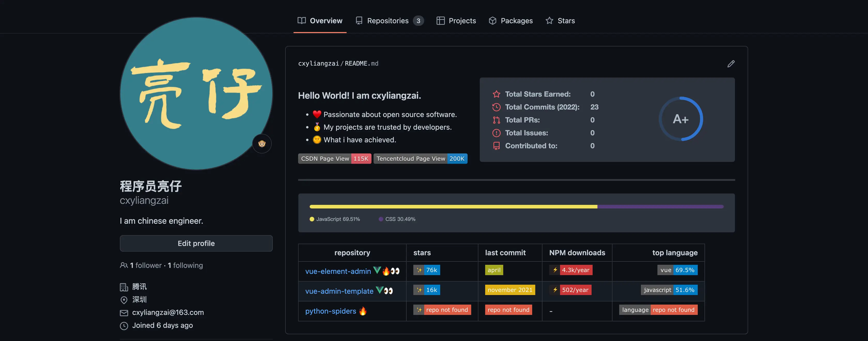
Task: Click the A+ rank circle
Action: coord(680,119)
